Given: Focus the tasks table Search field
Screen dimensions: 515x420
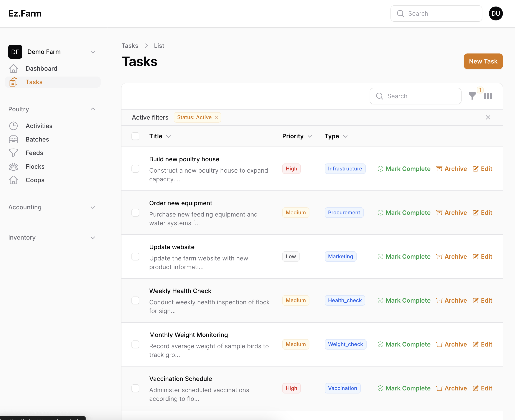Looking at the screenshot, I should (415, 96).
